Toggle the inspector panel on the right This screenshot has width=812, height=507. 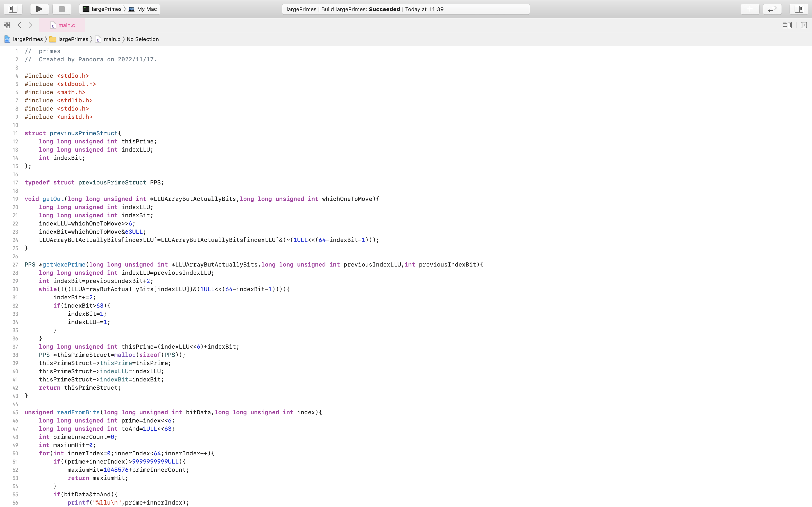(x=798, y=9)
